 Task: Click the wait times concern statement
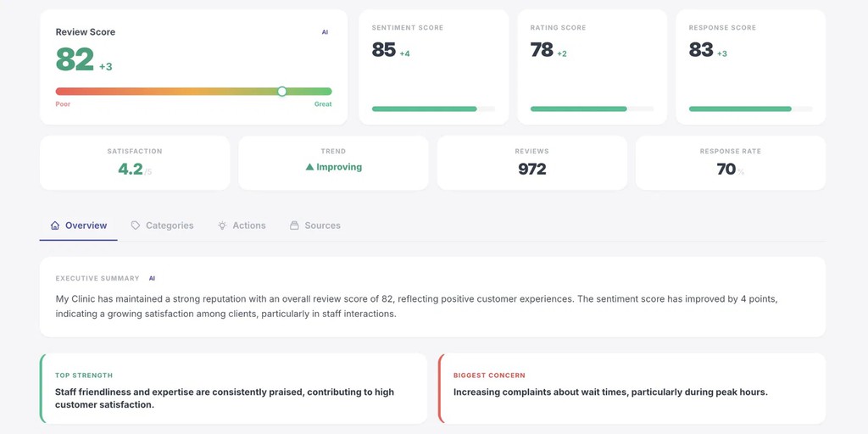(610, 392)
